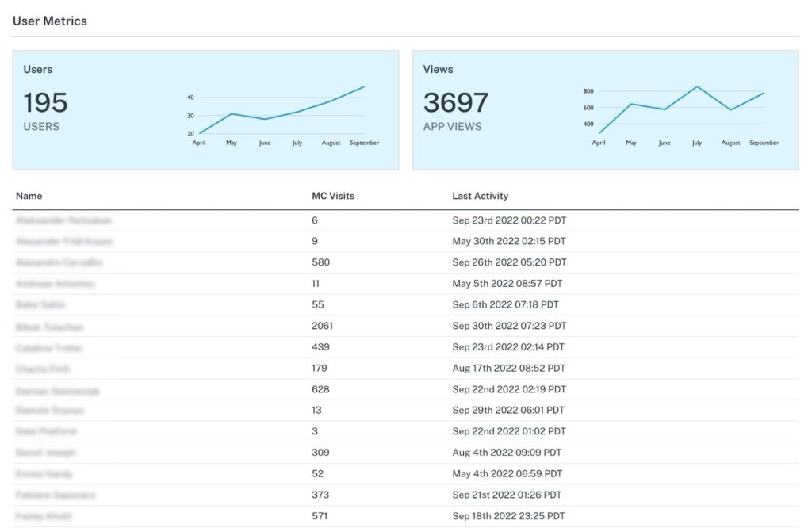Click 'Sep 23rd 2022 00:22 PDT' cell

click(x=509, y=220)
